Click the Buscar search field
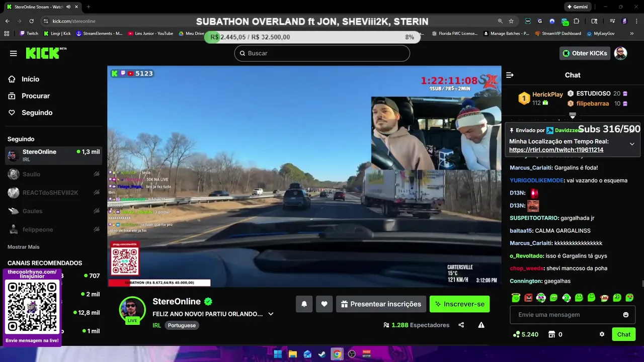This screenshot has height=362, width=644. [x=322, y=53]
